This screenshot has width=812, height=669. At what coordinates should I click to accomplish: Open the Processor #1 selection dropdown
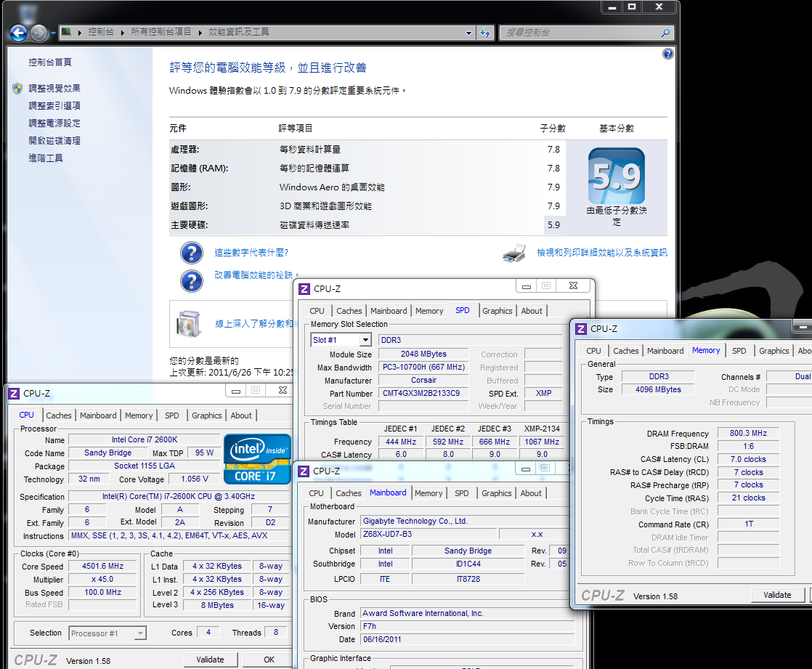[140, 633]
